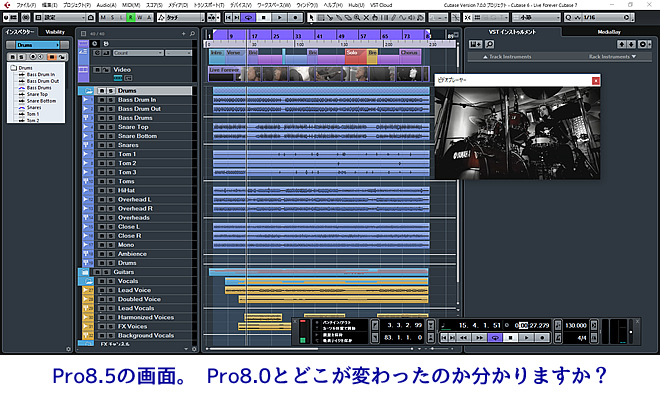Open the Drums track selector in Inspector
The image size is (660, 400).
(38, 45)
